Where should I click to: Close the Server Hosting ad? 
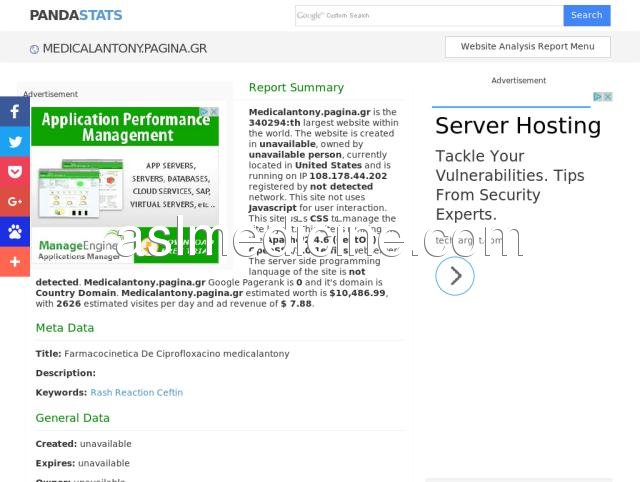[607, 97]
